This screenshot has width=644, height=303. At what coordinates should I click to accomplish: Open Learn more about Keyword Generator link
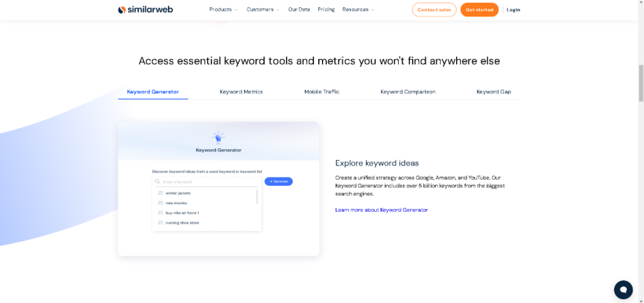click(382, 210)
